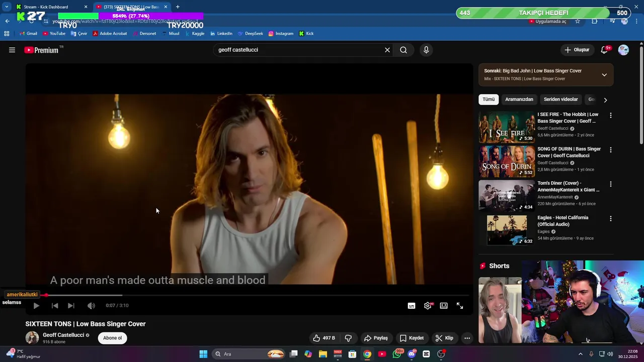Open more actions below the video
This screenshot has height=362, width=644.
click(x=467, y=338)
